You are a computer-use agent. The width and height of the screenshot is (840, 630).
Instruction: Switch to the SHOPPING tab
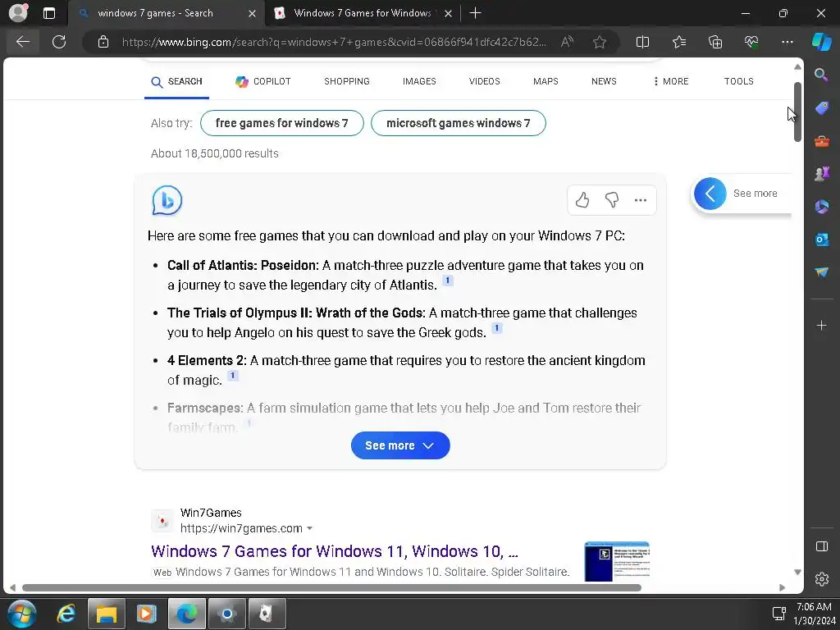347,81
